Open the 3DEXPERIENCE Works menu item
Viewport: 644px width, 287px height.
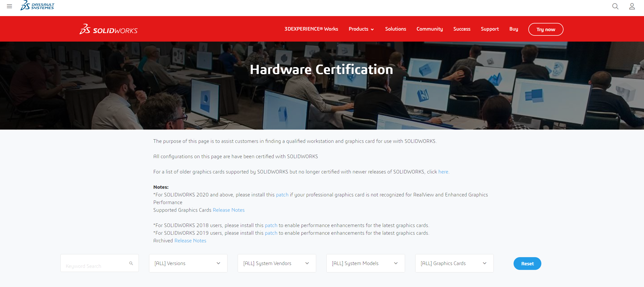tap(311, 29)
